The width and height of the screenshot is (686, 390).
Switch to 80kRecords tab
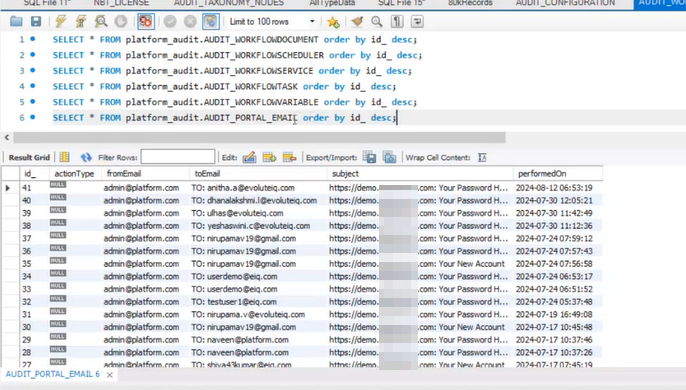point(470,3)
